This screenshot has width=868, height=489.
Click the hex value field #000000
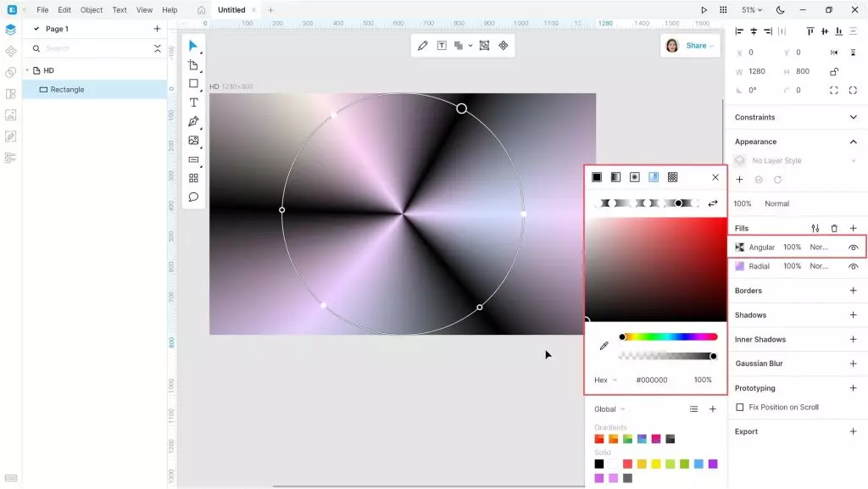(652, 380)
